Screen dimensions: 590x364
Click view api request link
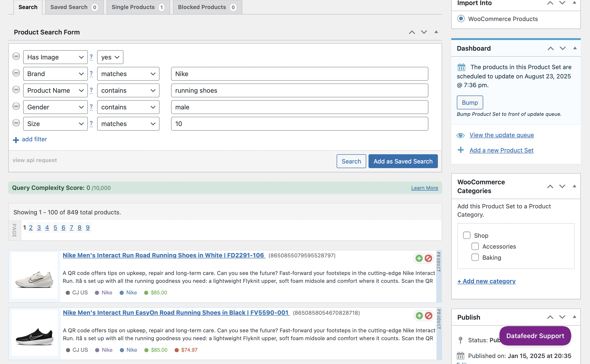[34, 160]
